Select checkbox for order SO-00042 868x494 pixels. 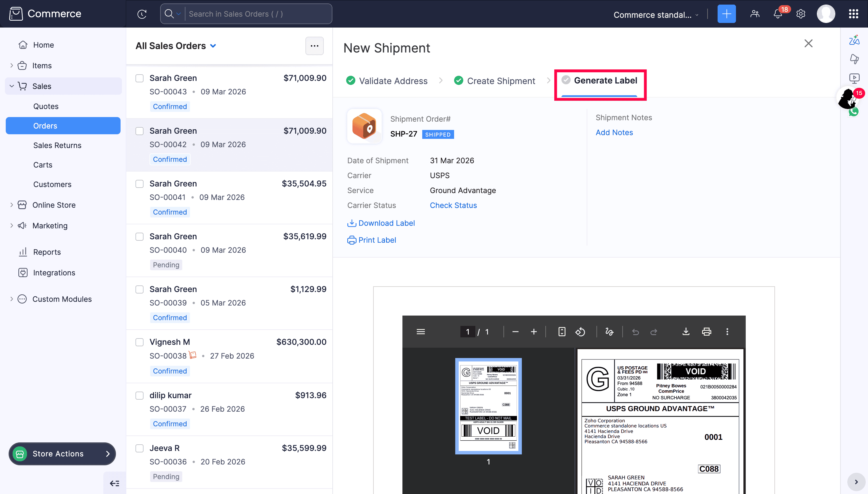[139, 131]
